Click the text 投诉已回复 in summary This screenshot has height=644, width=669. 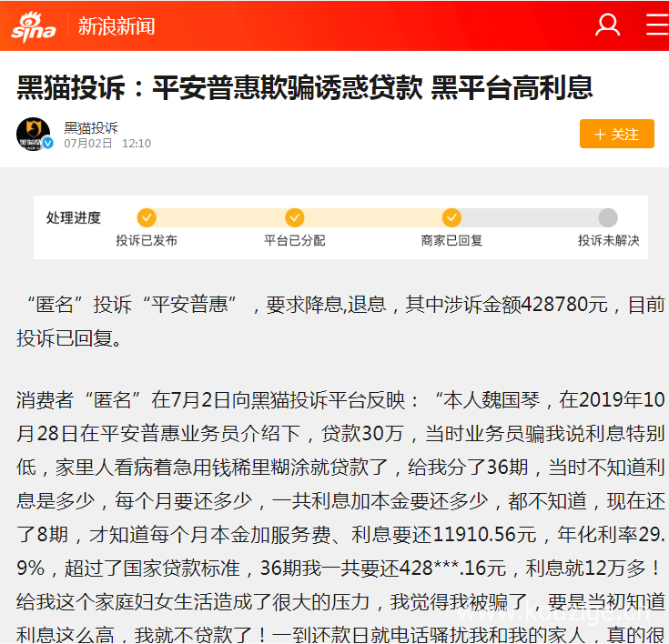64,338
